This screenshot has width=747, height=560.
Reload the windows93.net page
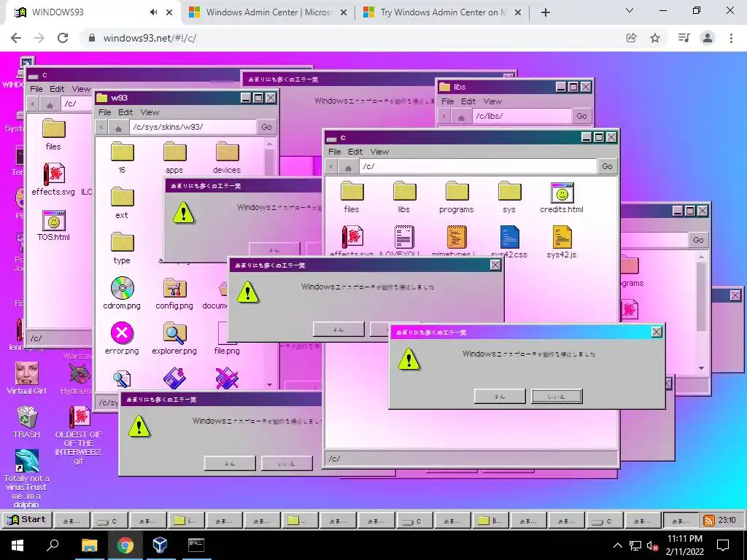(63, 38)
